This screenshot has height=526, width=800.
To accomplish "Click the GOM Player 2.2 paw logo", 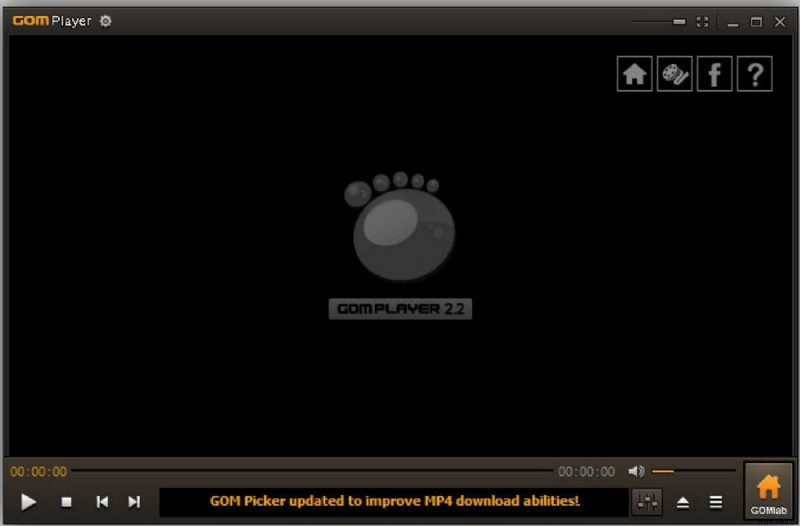I will tap(401, 246).
